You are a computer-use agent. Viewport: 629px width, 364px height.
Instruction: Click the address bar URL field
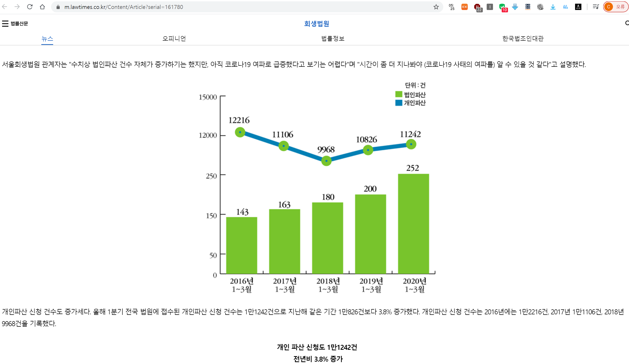point(237,7)
